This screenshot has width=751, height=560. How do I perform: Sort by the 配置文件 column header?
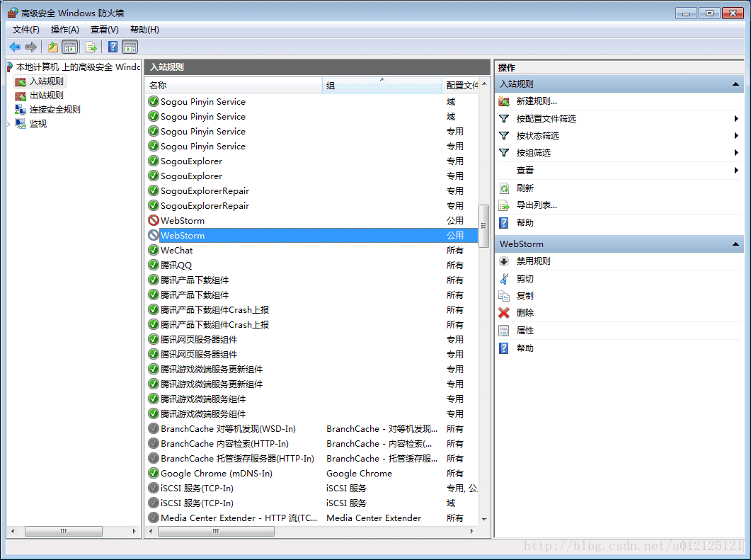[460, 85]
